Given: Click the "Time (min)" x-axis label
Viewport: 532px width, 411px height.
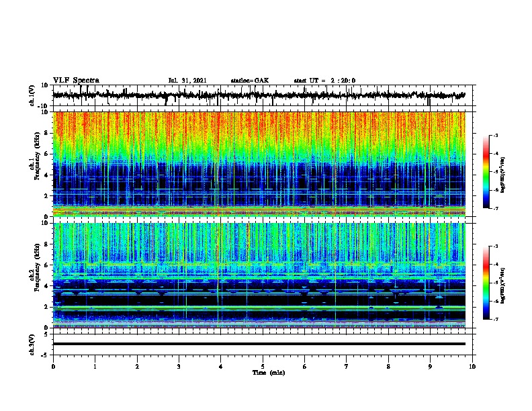Looking at the screenshot, I should click(x=269, y=373).
